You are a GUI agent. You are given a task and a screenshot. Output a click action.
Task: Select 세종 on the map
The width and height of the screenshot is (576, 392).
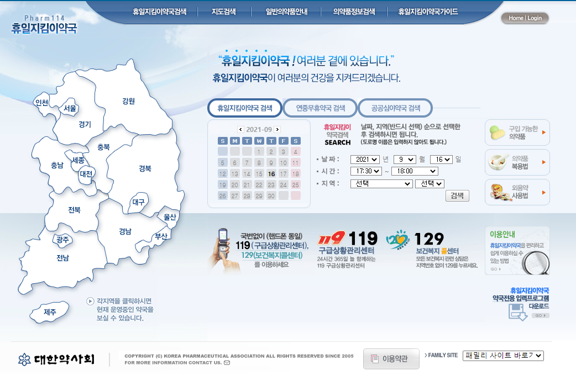(78, 161)
